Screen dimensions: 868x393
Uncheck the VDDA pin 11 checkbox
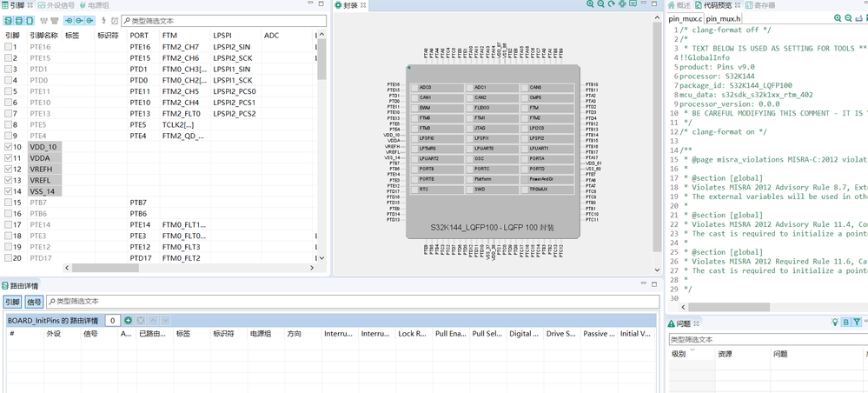8,158
